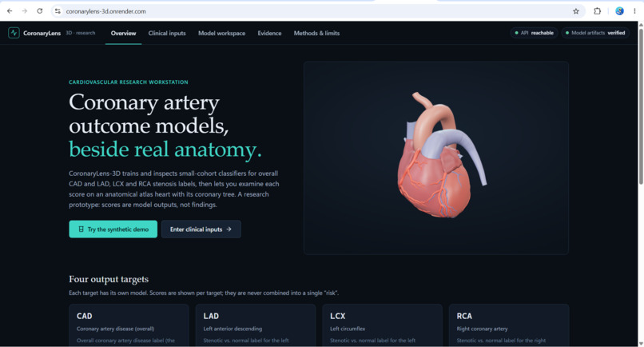Select the LAD target card
The height and width of the screenshot is (347, 644).
[x=256, y=325]
